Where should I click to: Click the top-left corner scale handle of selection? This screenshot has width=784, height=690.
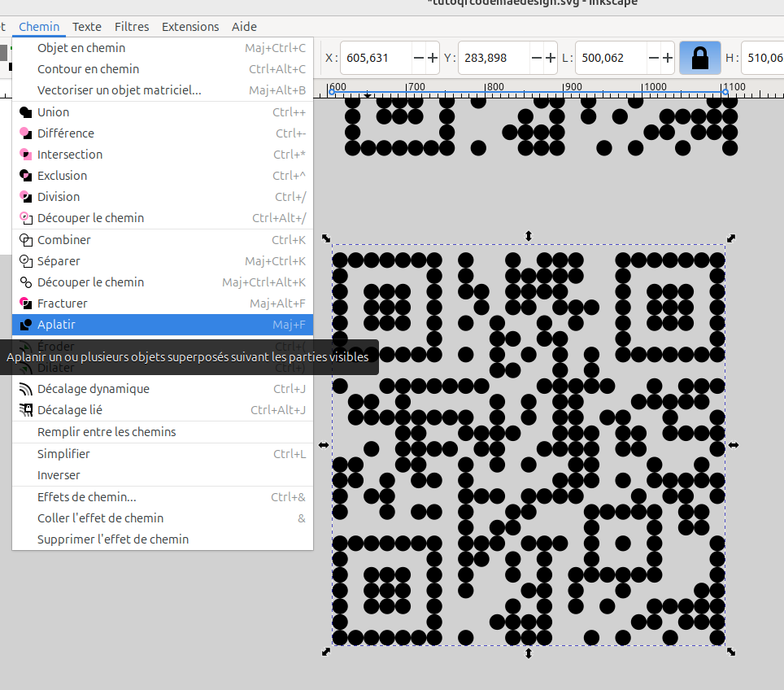click(326, 238)
